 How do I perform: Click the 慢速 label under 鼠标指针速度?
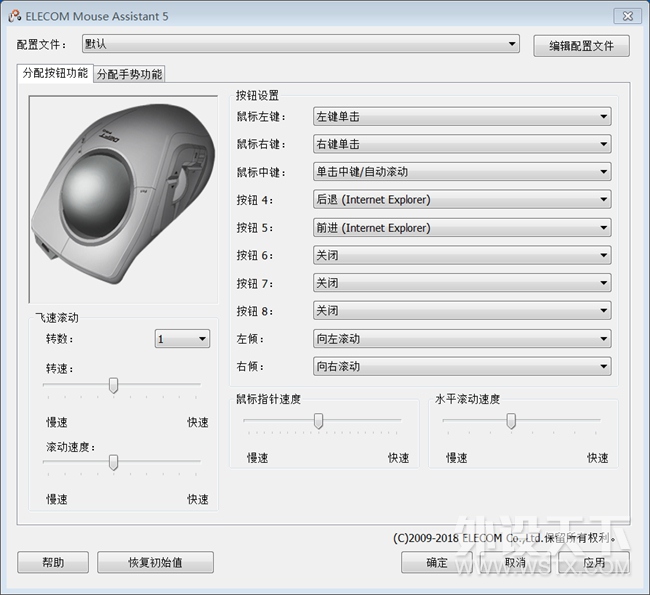257,458
